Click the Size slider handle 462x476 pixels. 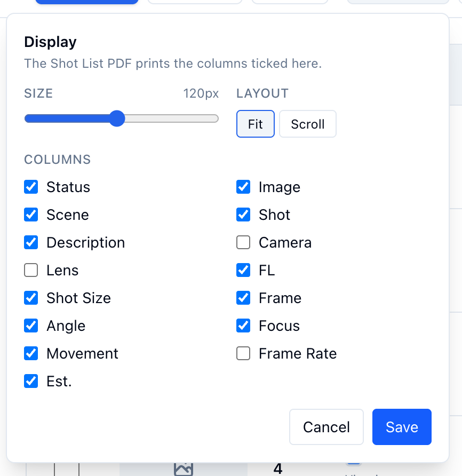117,118
